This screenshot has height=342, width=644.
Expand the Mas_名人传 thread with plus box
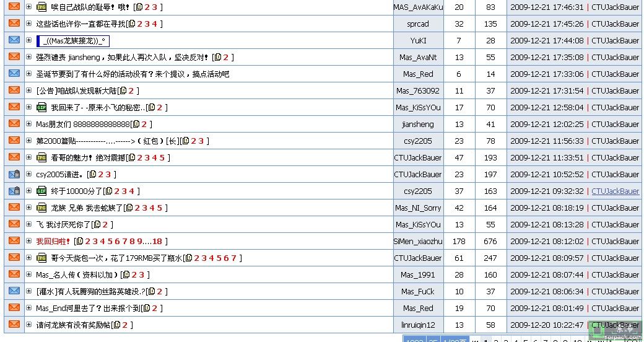pyautogui.click(x=28, y=274)
